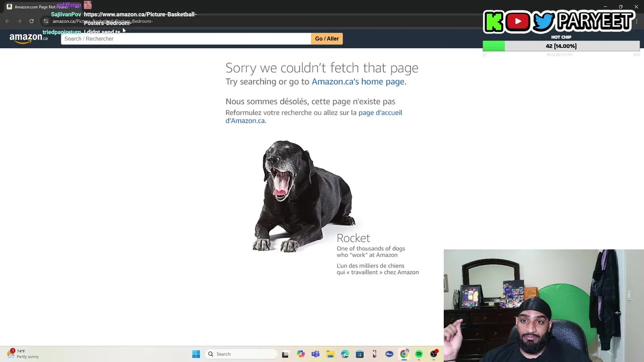Open Spotify from the taskbar
The height and width of the screenshot is (362, 644).
coord(419,354)
